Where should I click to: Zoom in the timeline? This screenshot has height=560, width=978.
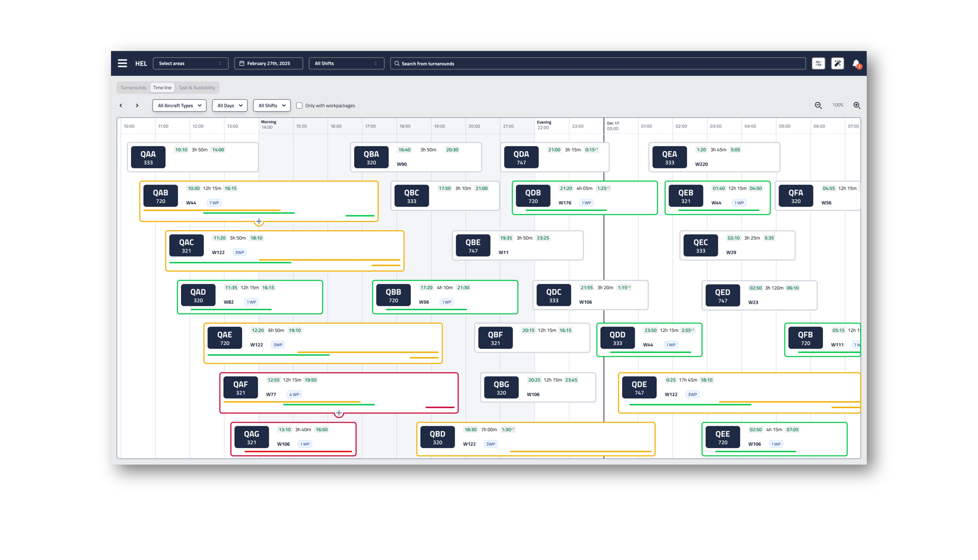click(x=857, y=106)
